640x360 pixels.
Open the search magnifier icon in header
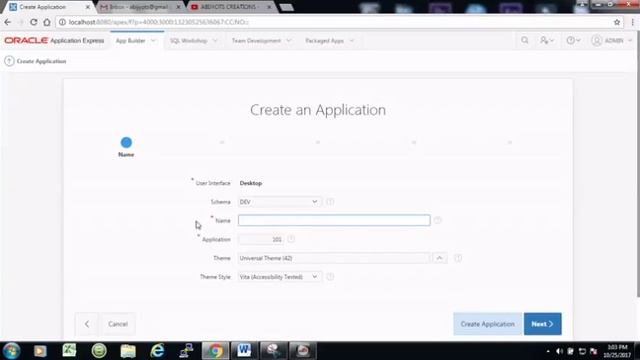tap(524, 40)
